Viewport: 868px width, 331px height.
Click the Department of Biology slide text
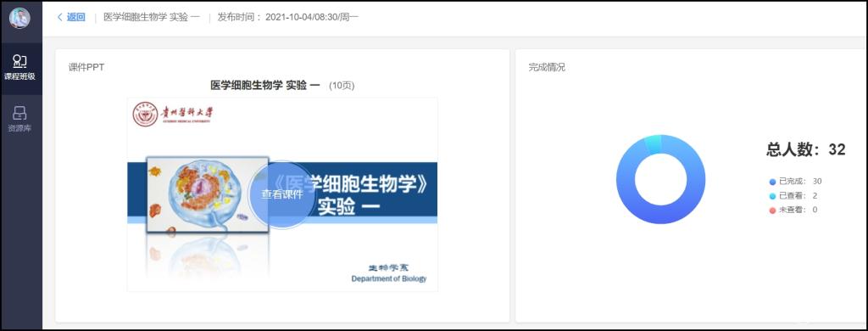click(x=388, y=279)
